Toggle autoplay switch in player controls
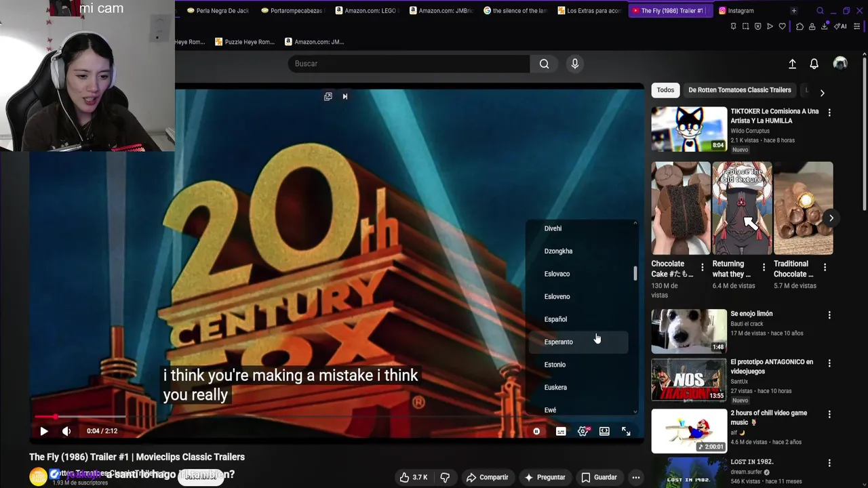This screenshot has width=868, height=488. [536, 431]
